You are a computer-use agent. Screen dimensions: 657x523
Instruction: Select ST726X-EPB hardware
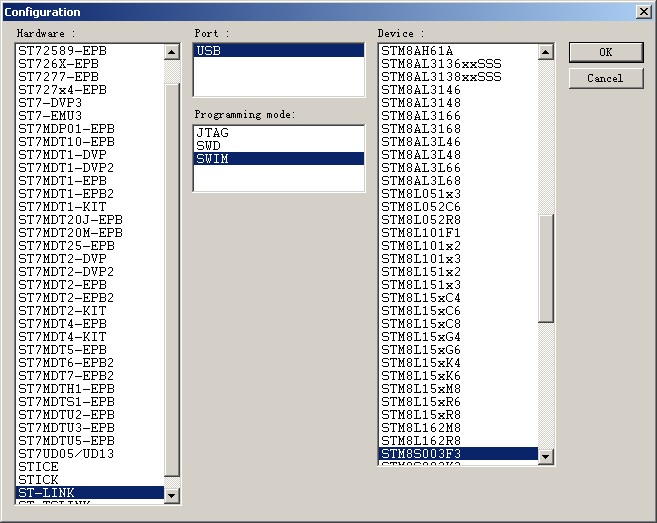[x=90, y=64]
